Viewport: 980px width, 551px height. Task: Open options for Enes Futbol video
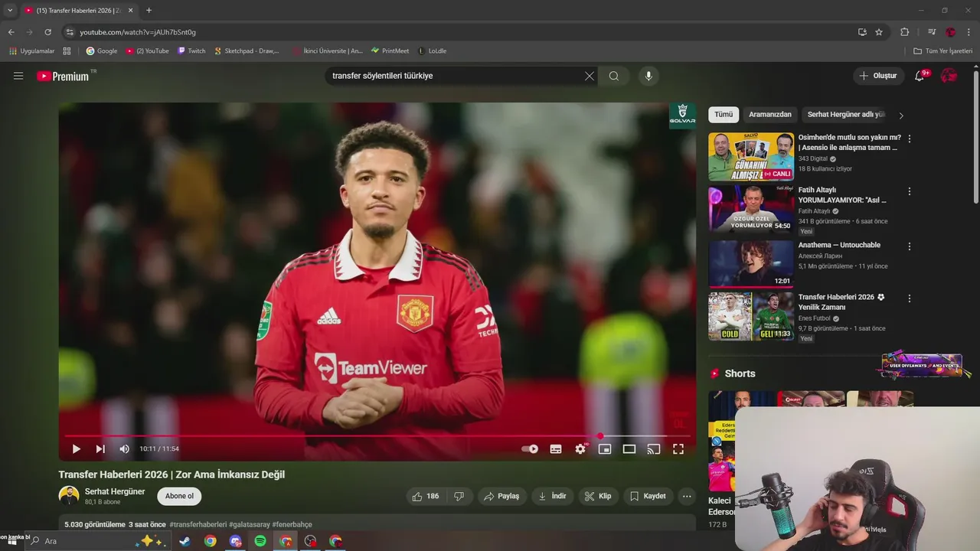pos(910,298)
